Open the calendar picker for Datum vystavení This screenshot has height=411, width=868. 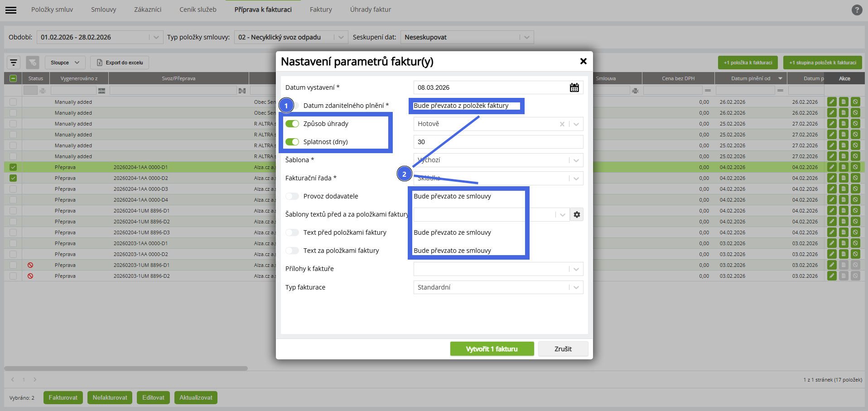tap(574, 87)
